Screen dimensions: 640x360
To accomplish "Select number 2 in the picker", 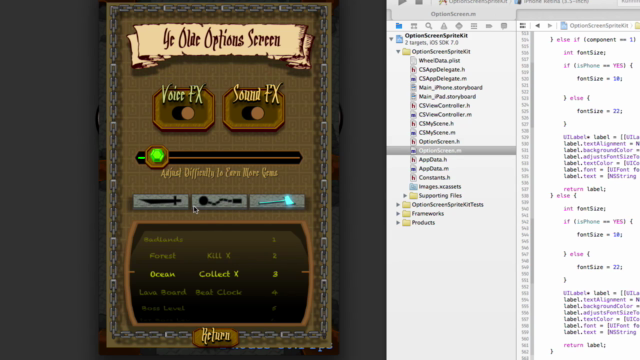I will coord(274,256).
